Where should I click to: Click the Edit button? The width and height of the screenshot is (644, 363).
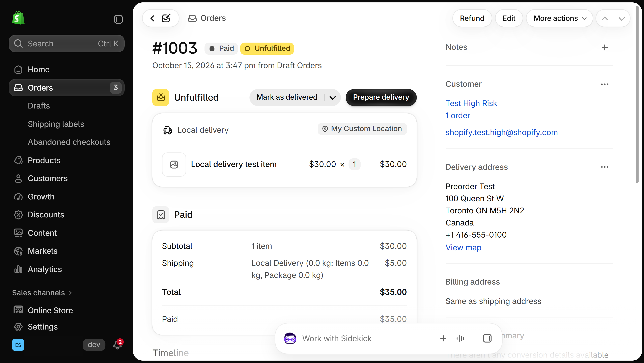509,18
